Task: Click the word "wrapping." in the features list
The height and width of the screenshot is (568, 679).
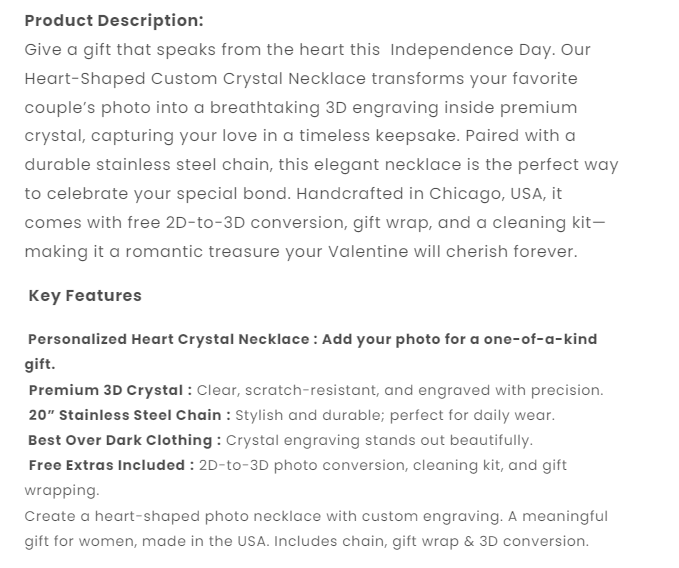Action: 61,490
